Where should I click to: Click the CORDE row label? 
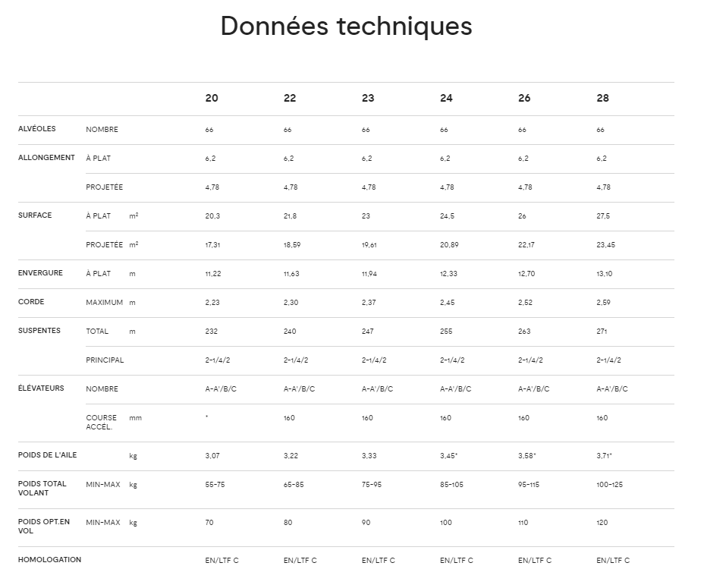(31, 302)
